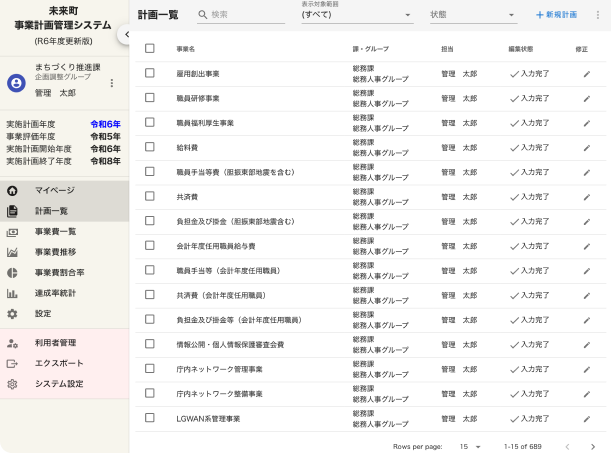Click the 新規計画 button
Screen dimensions: 611x453
click(x=556, y=15)
